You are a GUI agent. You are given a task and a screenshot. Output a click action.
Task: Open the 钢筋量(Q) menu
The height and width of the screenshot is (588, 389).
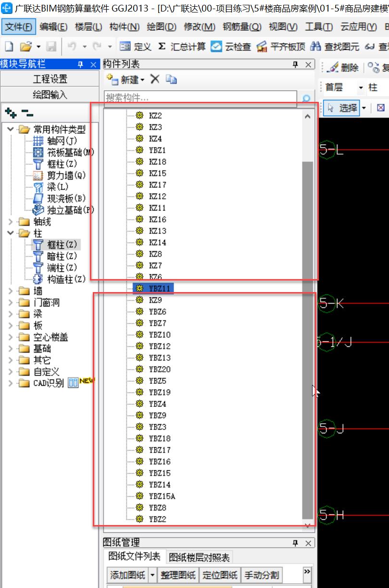[x=242, y=27]
